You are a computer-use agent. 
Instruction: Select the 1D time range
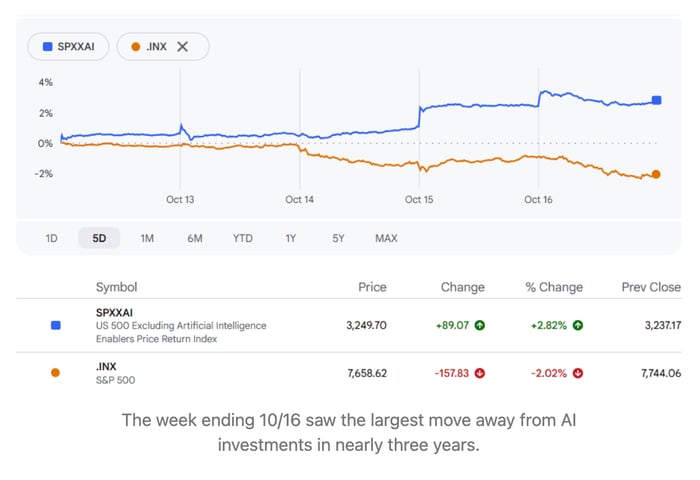(51, 238)
